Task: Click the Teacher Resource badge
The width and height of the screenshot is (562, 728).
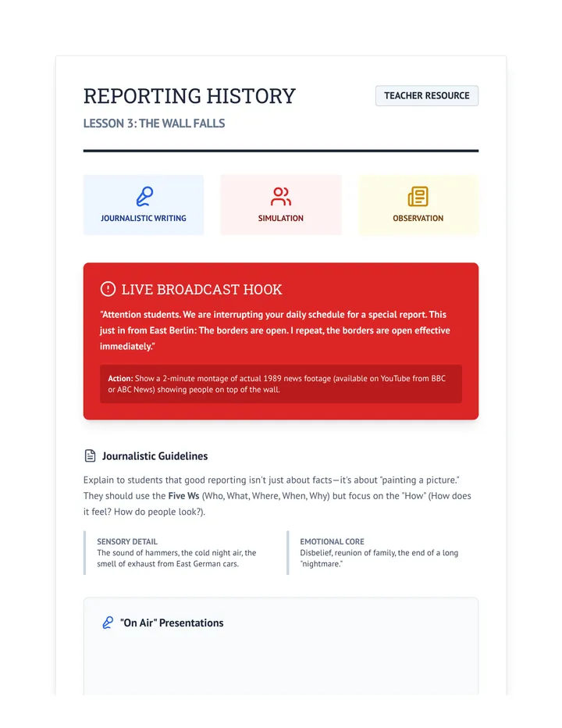Action: 426,95
